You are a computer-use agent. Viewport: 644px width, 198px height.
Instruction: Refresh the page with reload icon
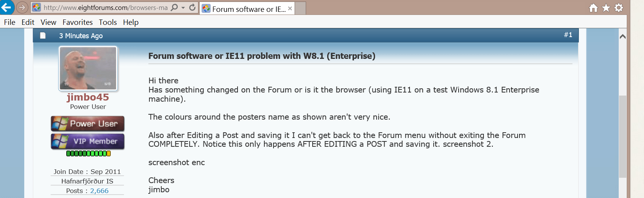(192, 8)
